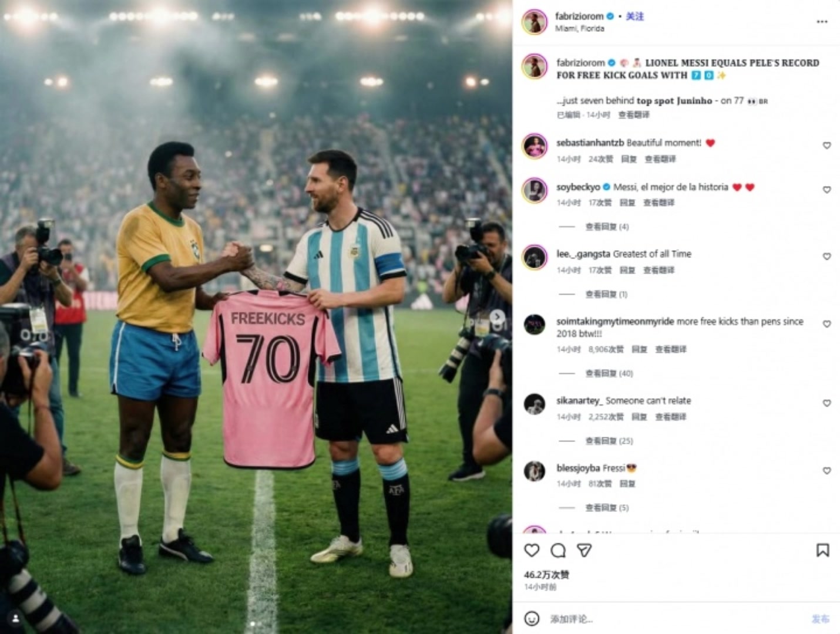Open lee._gangsta's profile picture
Image resolution: width=840 pixels, height=634 pixels.
tap(535, 257)
